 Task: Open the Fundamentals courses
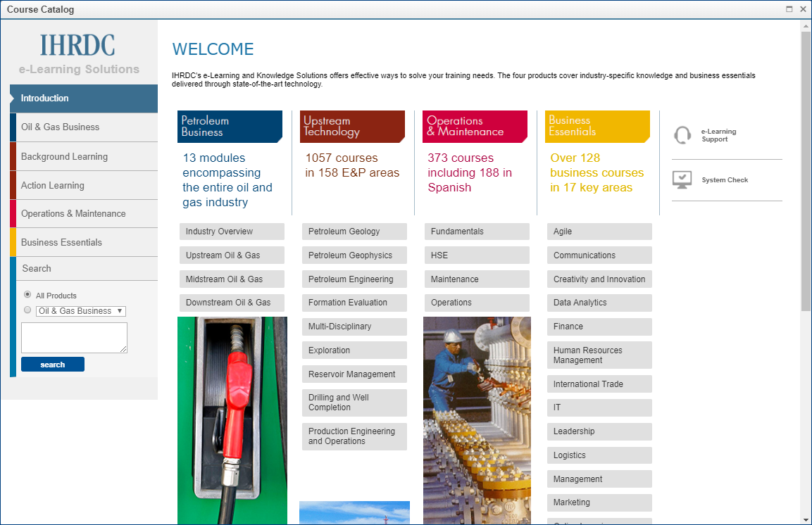pos(477,232)
